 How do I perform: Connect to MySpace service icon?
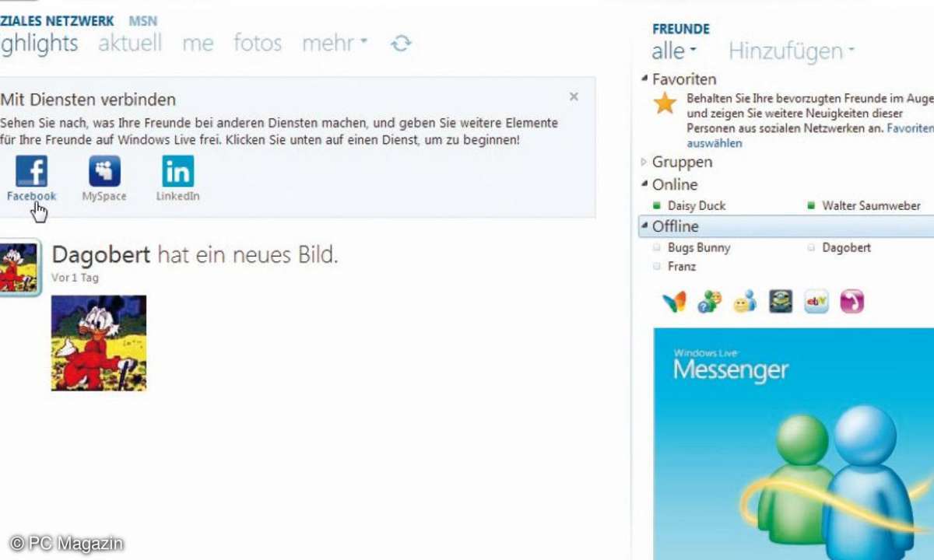click(104, 171)
